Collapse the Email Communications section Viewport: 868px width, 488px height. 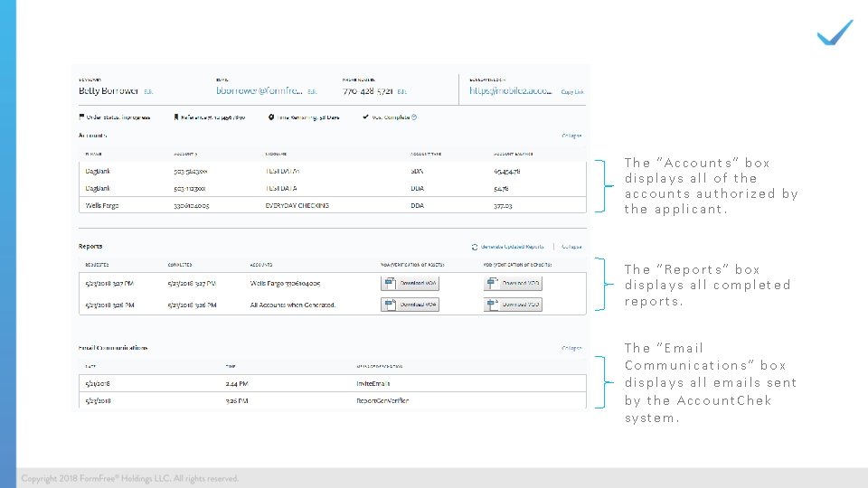tap(571, 348)
